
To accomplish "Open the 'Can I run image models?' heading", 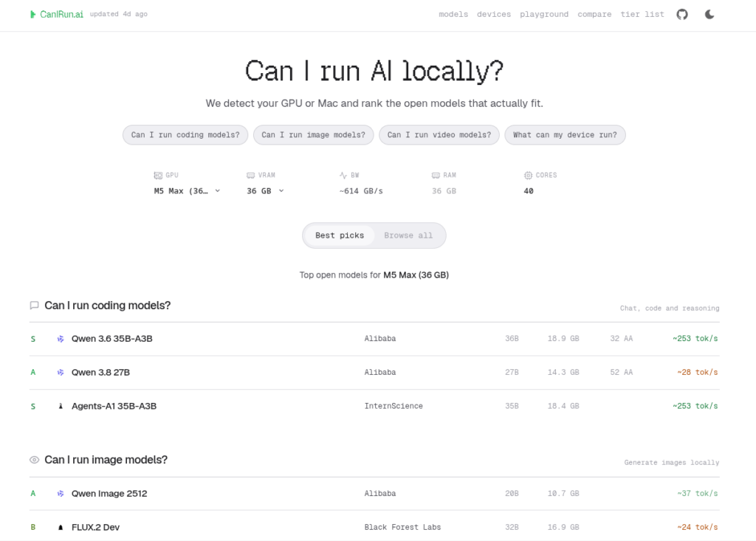I will click(106, 460).
